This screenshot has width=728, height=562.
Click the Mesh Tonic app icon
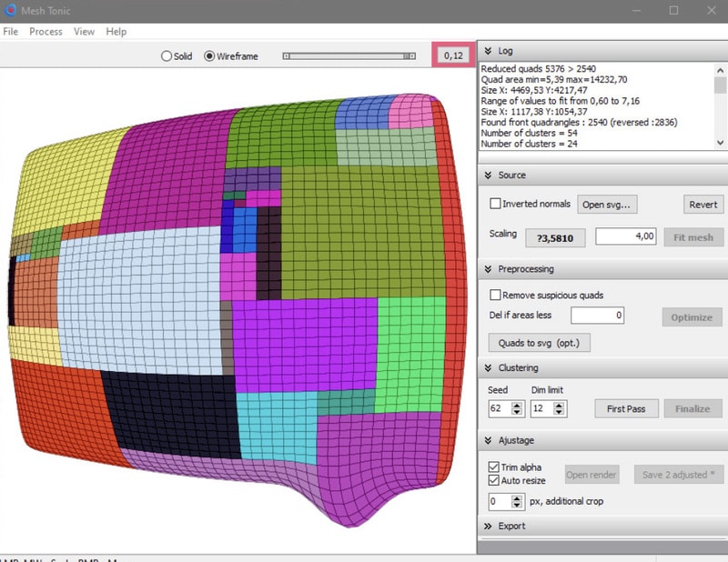tap(9, 10)
